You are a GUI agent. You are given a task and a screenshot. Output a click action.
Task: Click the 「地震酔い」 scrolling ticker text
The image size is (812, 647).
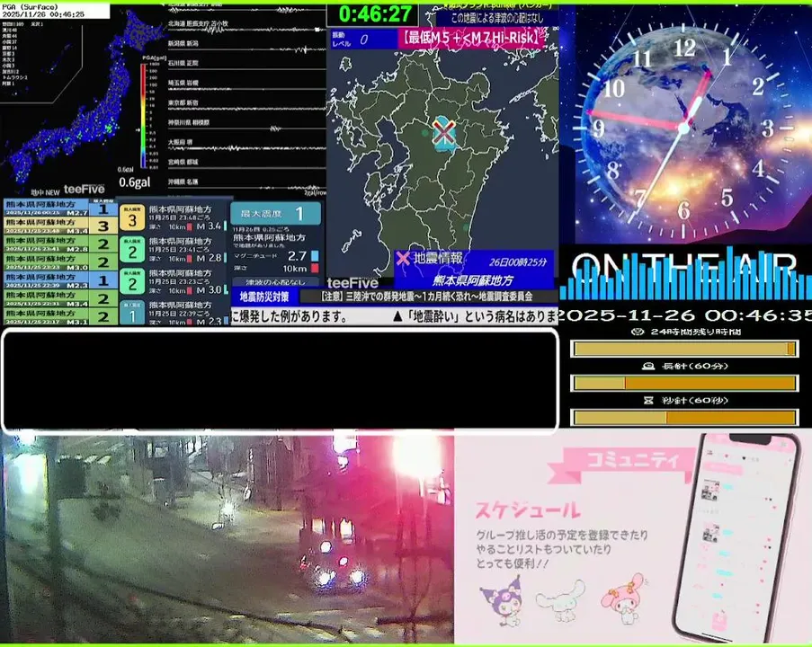pos(475,316)
